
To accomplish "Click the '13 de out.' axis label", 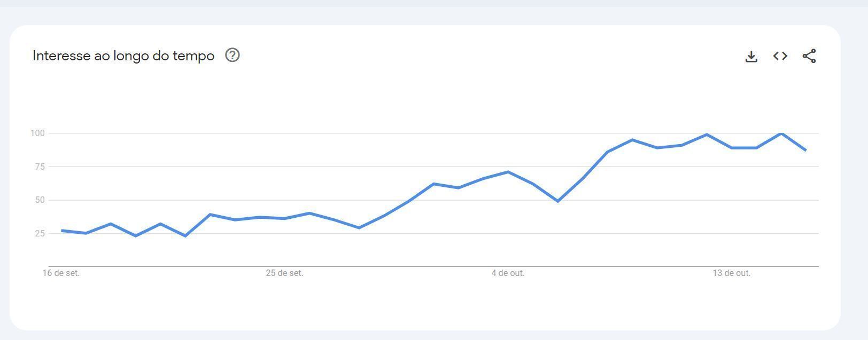I will click(731, 273).
